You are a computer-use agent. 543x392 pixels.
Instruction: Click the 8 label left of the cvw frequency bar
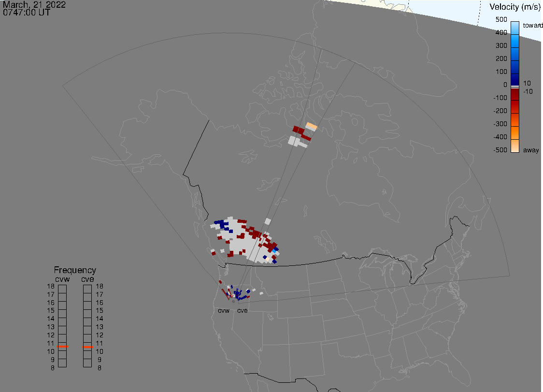[x=53, y=368]
